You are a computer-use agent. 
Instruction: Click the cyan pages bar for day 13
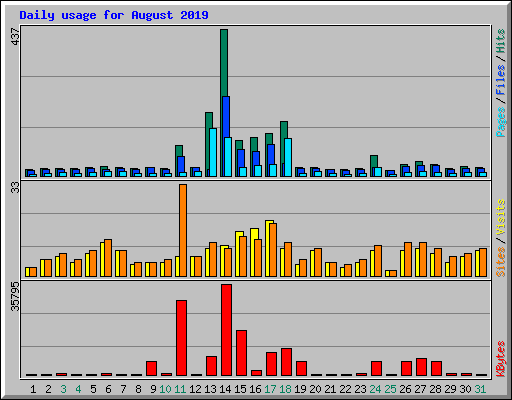(x=213, y=152)
